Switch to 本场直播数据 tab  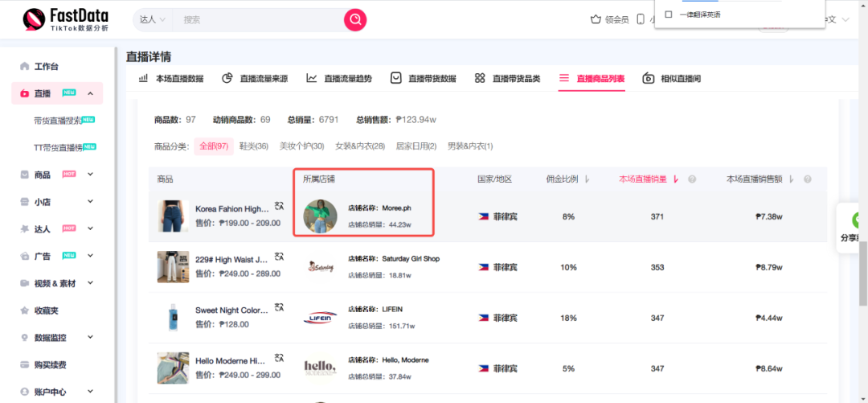[x=171, y=78]
